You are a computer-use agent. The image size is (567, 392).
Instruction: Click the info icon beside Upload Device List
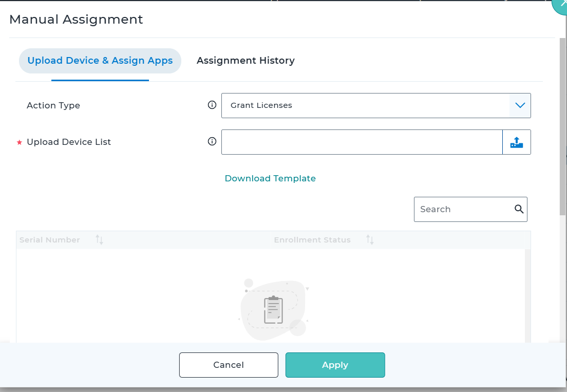click(212, 142)
